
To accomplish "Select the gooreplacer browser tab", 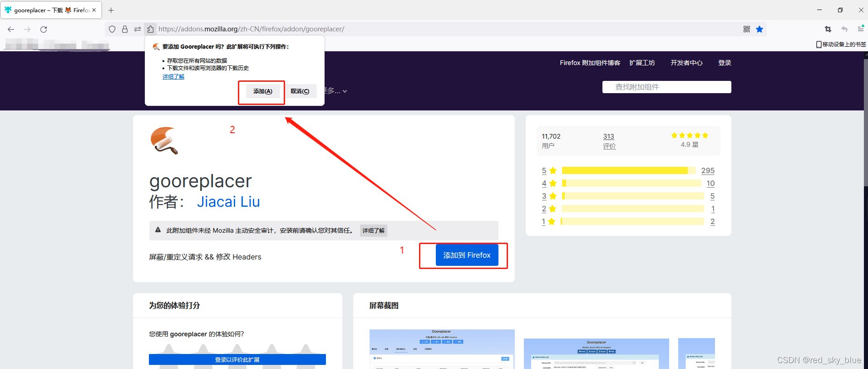I will click(51, 10).
